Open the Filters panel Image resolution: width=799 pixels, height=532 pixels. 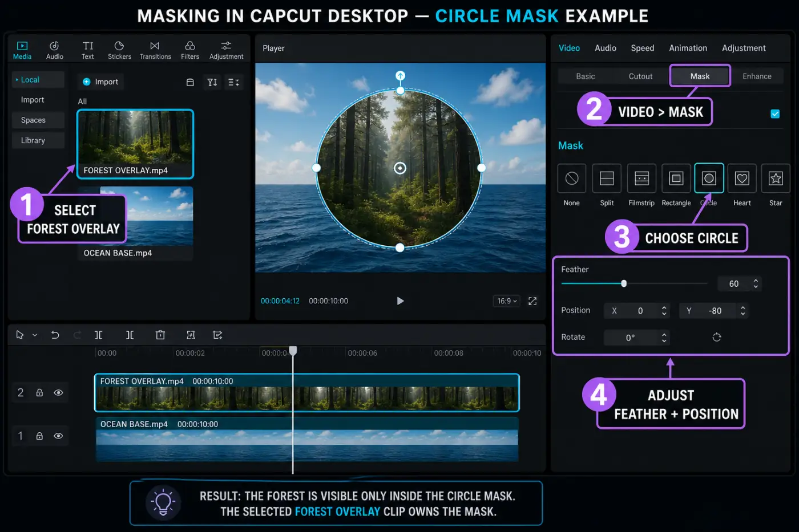pyautogui.click(x=190, y=50)
